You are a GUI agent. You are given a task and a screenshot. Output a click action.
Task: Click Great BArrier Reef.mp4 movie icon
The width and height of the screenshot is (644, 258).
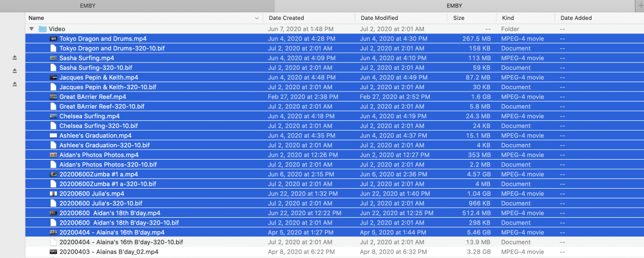[53, 97]
